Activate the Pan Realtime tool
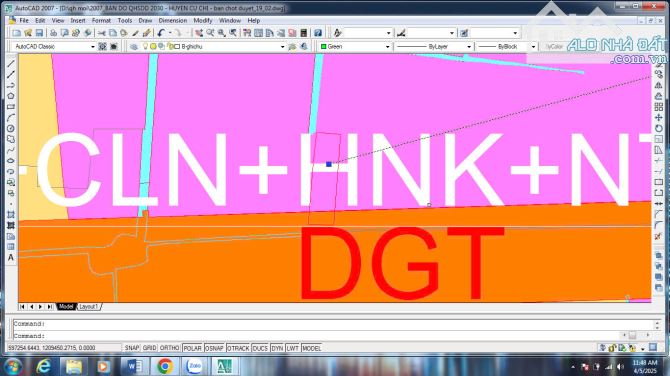The height and width of the screenshot is (376, 670). coord(199,33)
